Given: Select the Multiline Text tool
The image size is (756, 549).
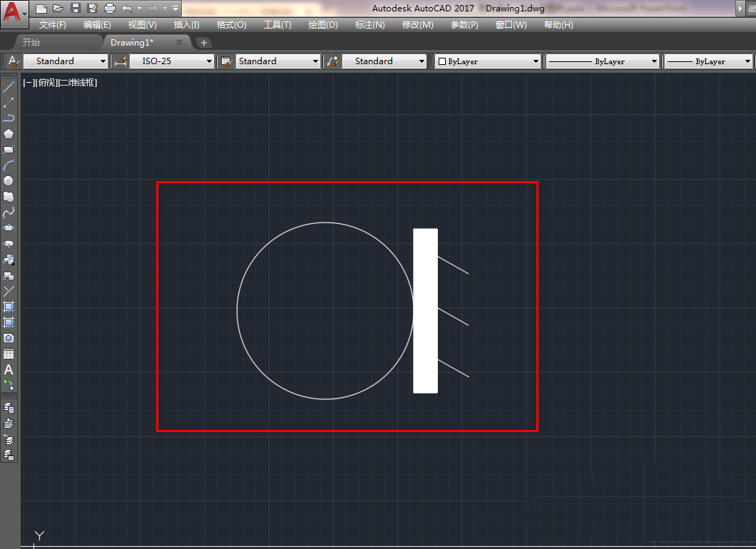Looking at the screenshot, I should pyautogui.click(x=9, y=369).
